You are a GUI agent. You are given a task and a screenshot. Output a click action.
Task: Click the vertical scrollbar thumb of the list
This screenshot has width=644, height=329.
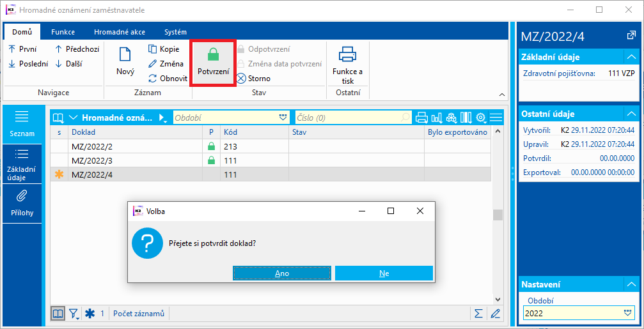click(498, 215)
